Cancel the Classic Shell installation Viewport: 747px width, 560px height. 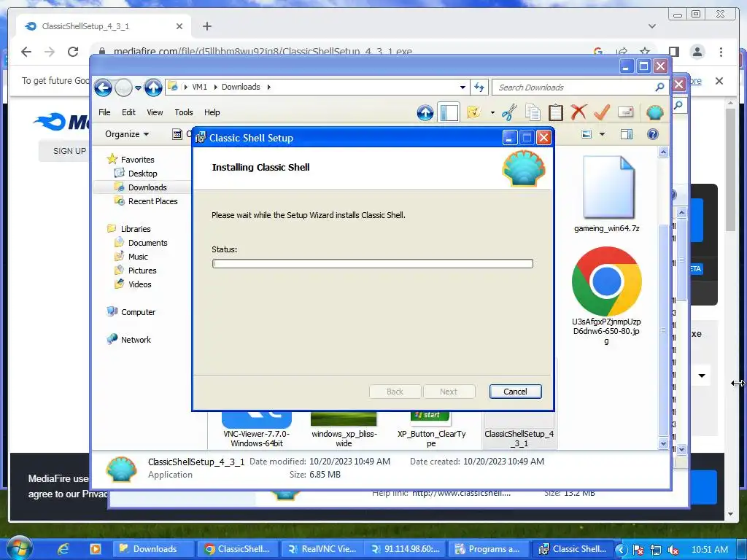click(x=515, y=392)
